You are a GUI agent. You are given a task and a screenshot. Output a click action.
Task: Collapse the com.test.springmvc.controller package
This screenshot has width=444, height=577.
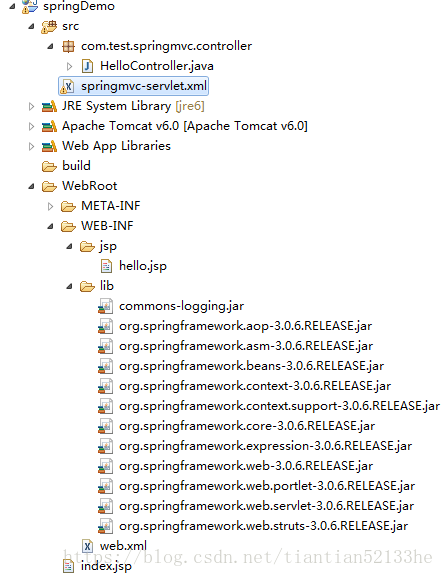[51, 46]
